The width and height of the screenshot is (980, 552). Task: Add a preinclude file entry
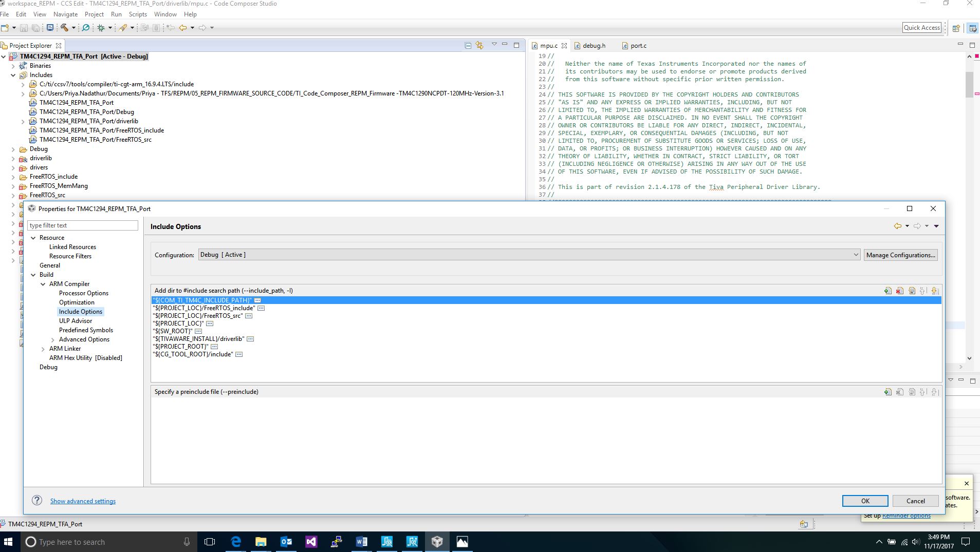(x=887, y=392)
